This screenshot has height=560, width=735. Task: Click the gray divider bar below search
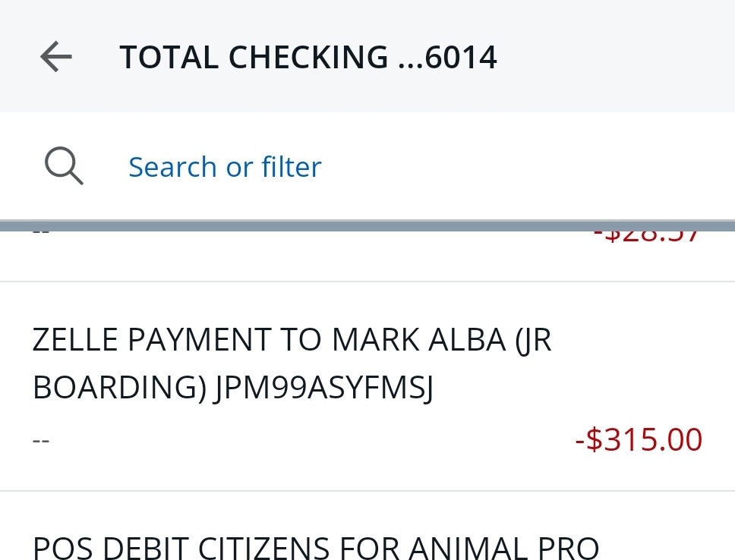pos(367,226)
